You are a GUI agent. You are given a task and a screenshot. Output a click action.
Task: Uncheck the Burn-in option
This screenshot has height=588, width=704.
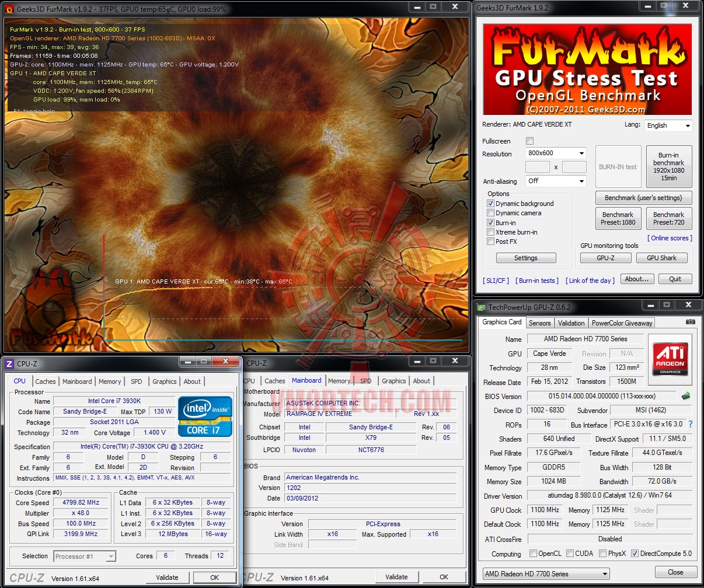(491, 223)
